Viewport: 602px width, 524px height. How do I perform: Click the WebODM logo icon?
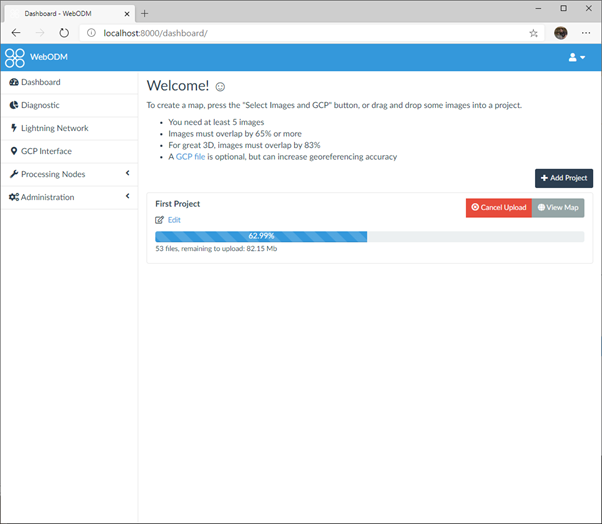pos(15,57)
